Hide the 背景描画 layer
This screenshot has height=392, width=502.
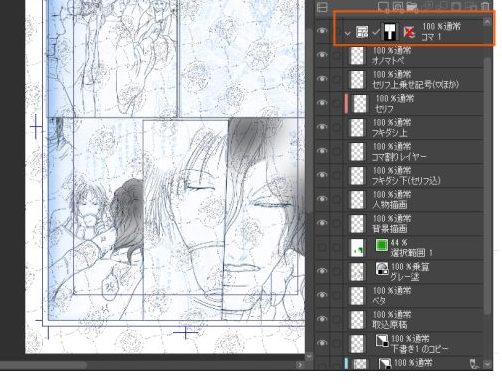322,223
